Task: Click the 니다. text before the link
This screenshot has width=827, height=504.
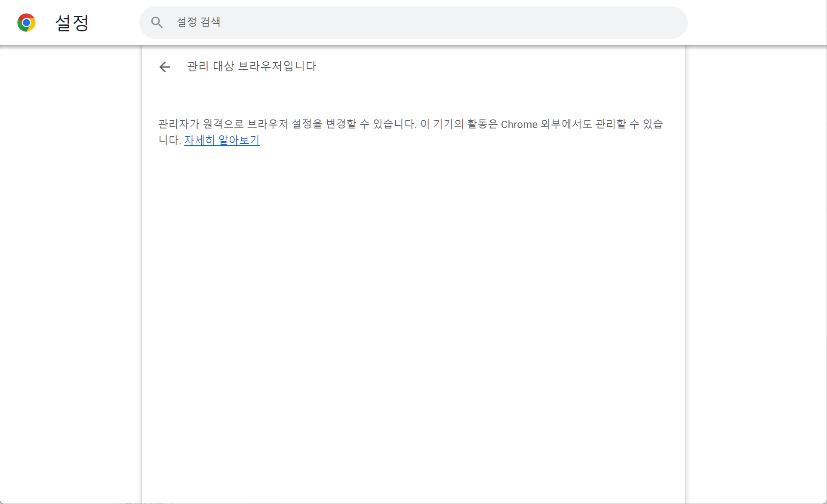Action: pos(169,140)
